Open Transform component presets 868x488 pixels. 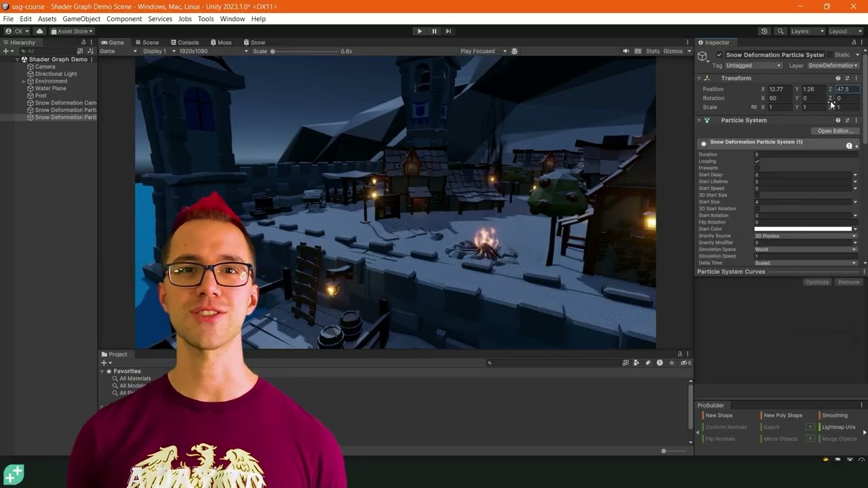point(847,78)
